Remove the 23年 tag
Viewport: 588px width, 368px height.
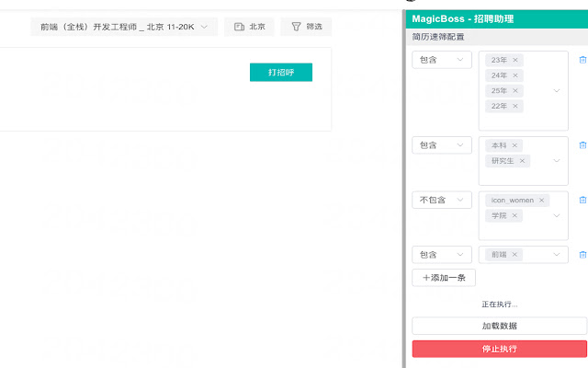coord(515,60)
